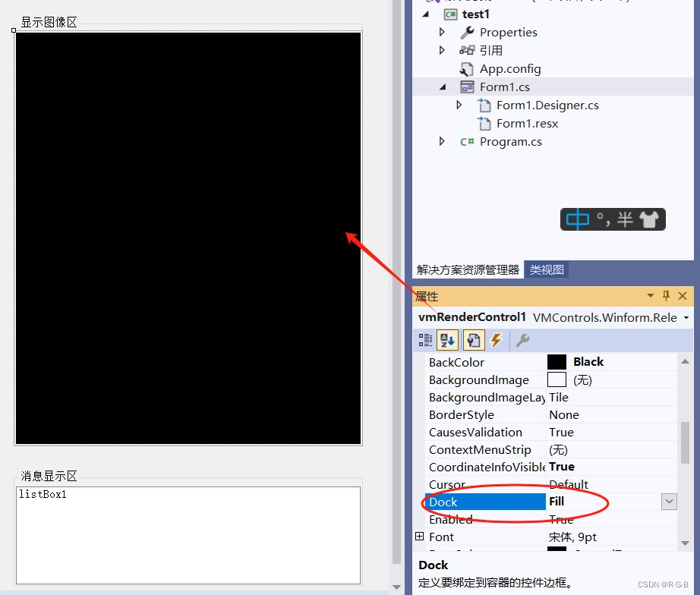Click the properties grid scroll-down arrow

[x=686, y=543]
